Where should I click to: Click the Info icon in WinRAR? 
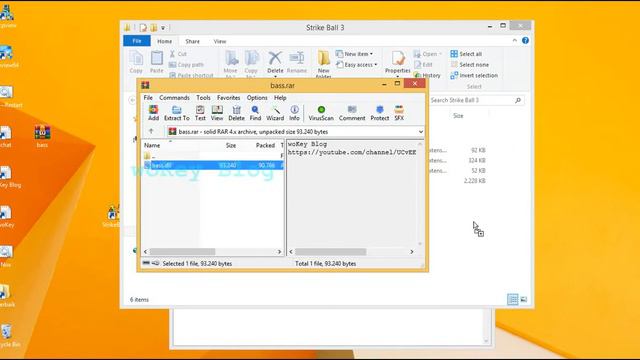click(294, 113)
